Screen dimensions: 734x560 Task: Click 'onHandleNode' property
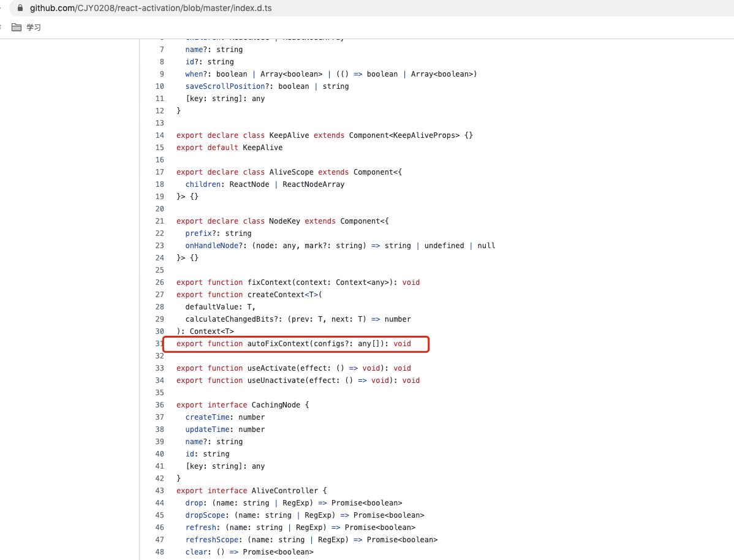coord(211,245)
